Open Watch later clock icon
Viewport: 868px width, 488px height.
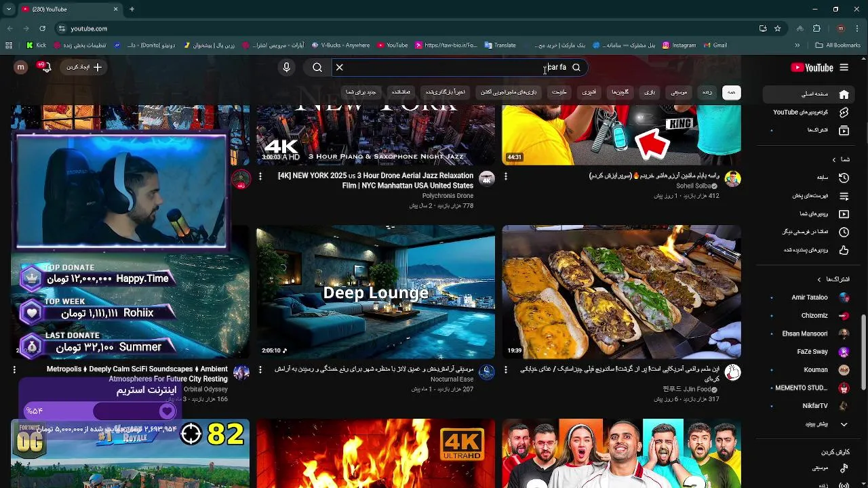pos(844,232)
